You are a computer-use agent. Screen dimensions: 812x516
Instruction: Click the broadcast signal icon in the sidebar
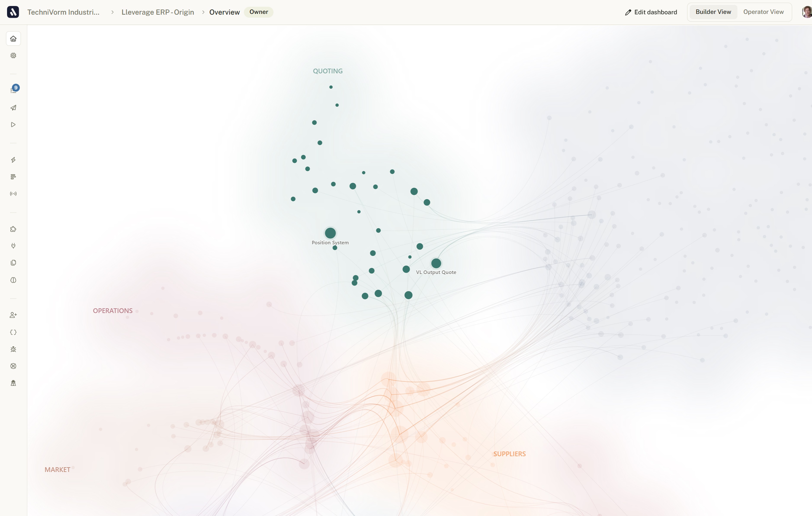pos(13,194)
